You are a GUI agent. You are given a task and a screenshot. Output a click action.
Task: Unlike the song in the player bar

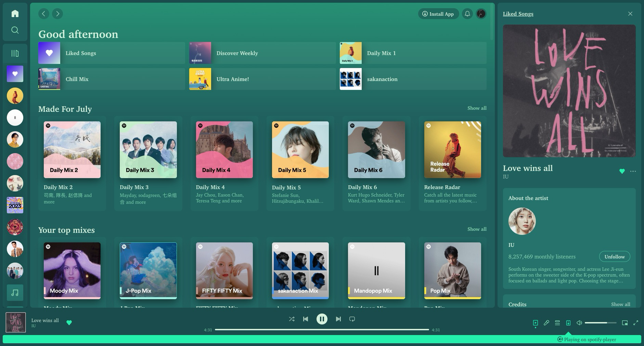pyautogui.click(x=69, y=322)
